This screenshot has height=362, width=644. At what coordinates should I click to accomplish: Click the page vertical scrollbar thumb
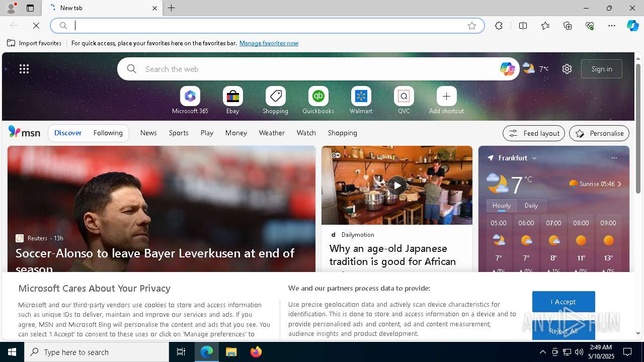638,128
